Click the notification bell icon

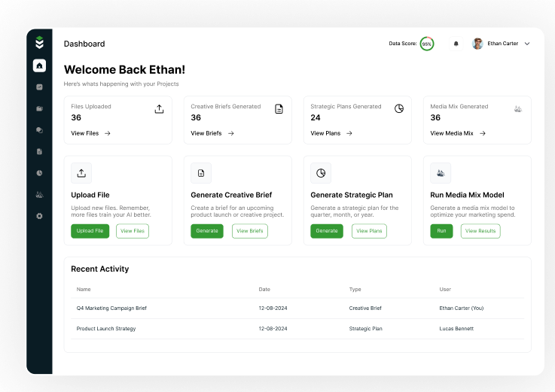click(456, 44)
